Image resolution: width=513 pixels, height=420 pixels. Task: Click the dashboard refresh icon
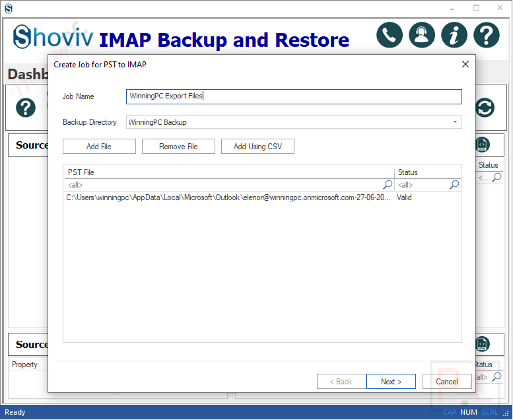tap(485, 108)
